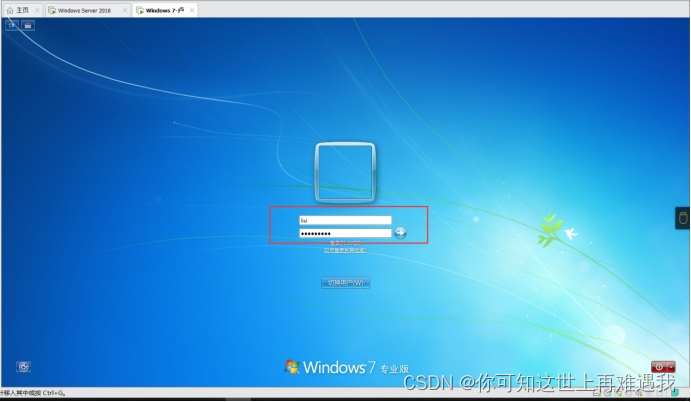The width and height of the screenshot is (691, 402).
Task: Open the Ease of Access button
Action: coord(24,367)
